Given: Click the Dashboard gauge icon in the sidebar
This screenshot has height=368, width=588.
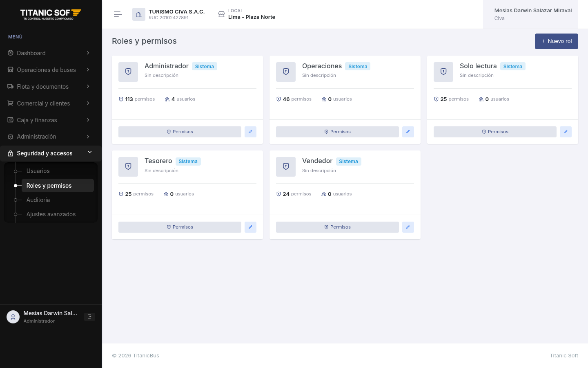Looking at the screenshot, I should point(11,53).
